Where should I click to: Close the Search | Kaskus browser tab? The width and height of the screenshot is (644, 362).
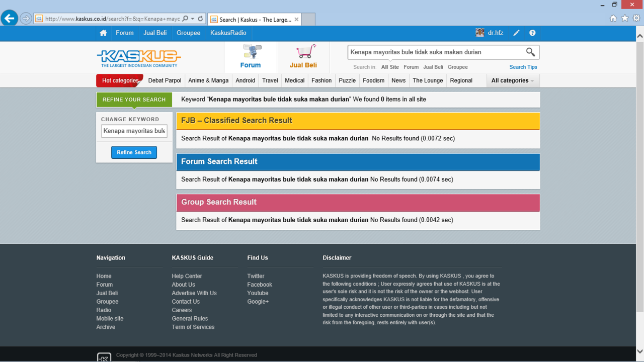point(296,20)
